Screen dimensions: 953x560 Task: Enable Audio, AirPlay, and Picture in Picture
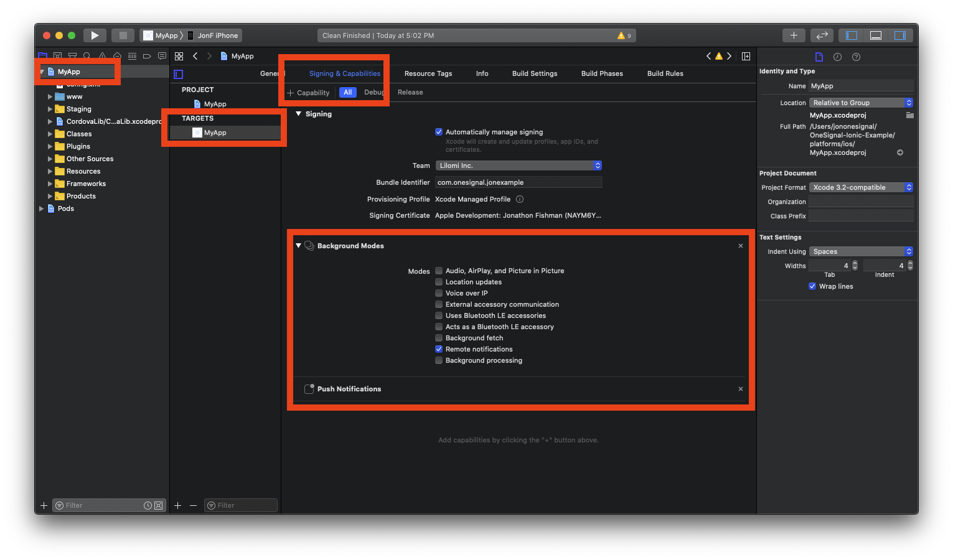coord(439,271)
